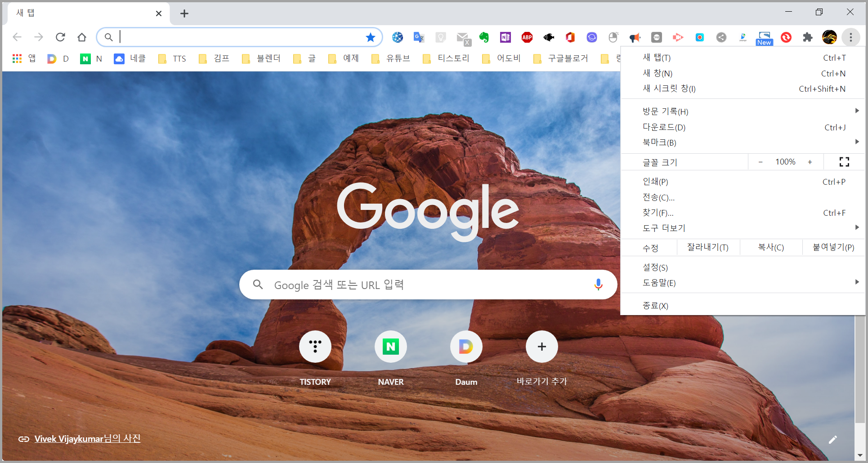Toggle full screen mode in menu
Viewport: 868px width, 463px height.
844,162
